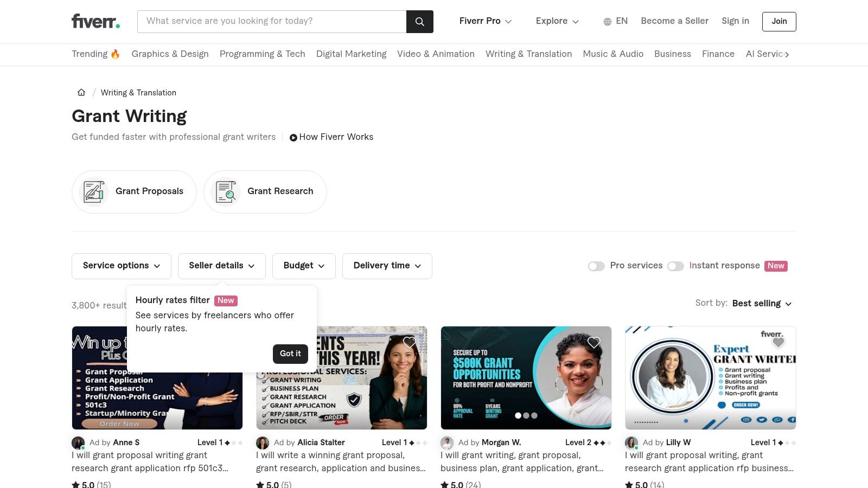Click the globe language icon
The width and height of the screenshot is (868, 488).
(608, 22)
